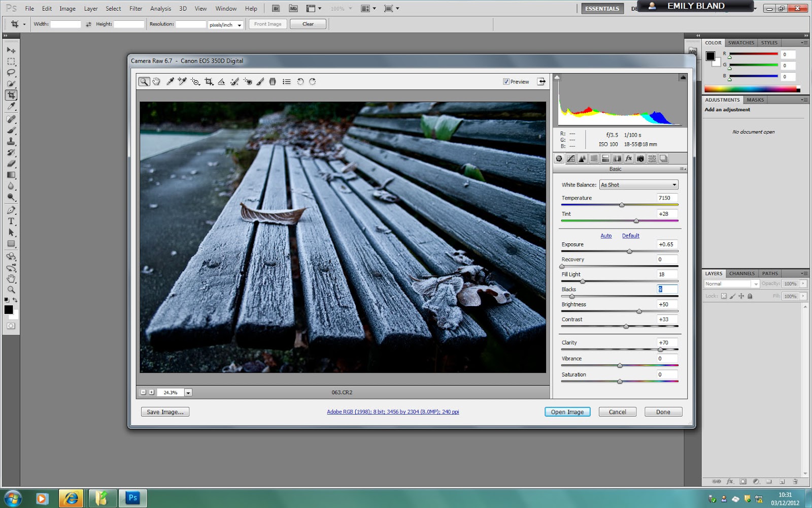This screenshot has height=508, width=812.
Task: Apply Auto tone adjustments link
Action: [606, 236]
